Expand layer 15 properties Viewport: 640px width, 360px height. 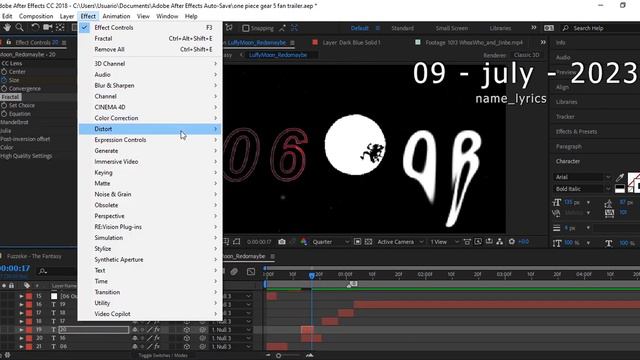click(x=21, y=296)
